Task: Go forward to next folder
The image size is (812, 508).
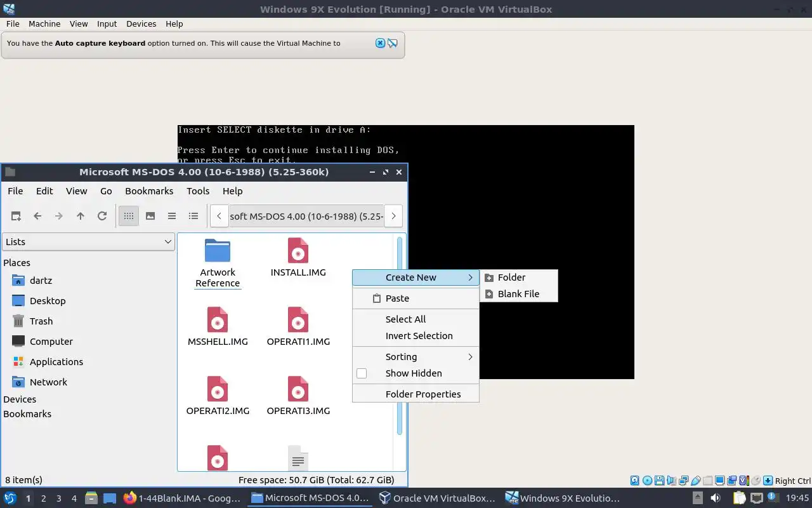Action: (59, 216)
